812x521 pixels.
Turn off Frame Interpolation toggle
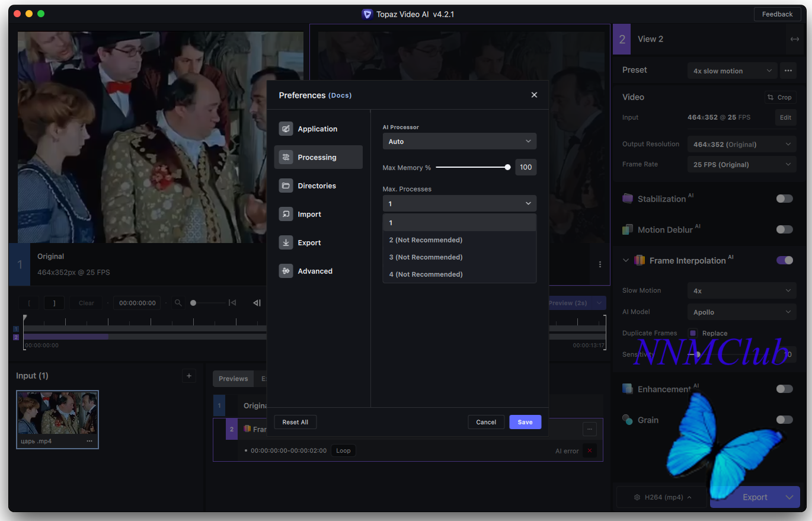pyautogui.click(x=784, y=260)
